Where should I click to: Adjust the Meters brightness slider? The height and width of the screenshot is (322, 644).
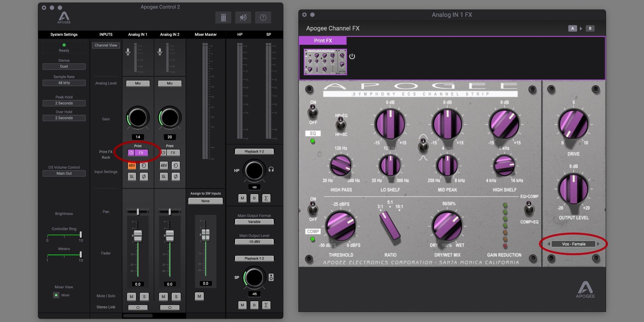(x=81, y=255)
